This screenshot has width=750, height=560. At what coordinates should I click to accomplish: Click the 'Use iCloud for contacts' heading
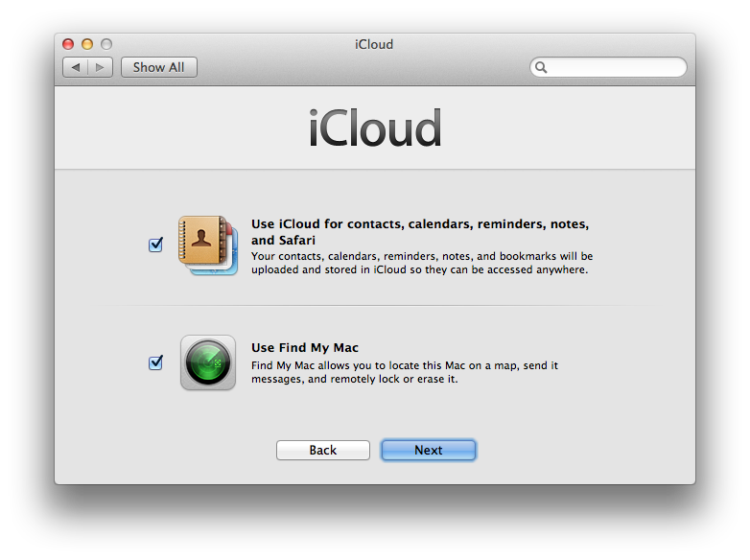pos(420,232)
